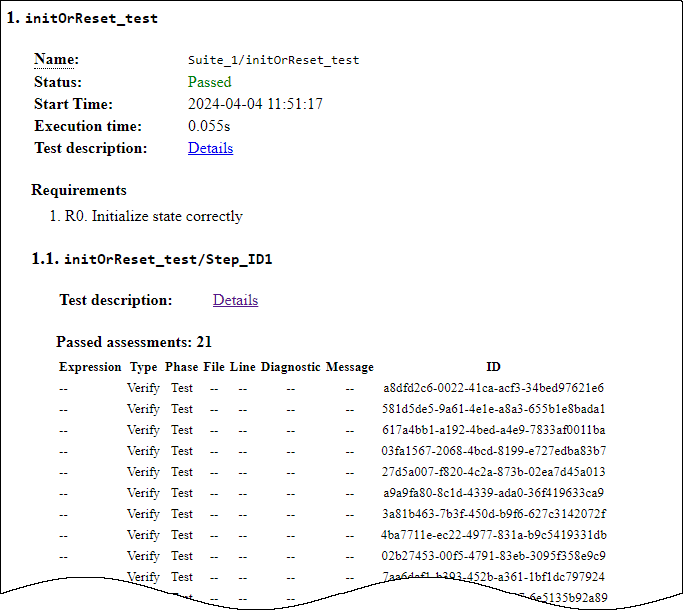Select ID 4ba7711e-ec22-4977-831a-b9c5419331db
The width and height of the screenshot is (683, 611).
tap(494, 535)
